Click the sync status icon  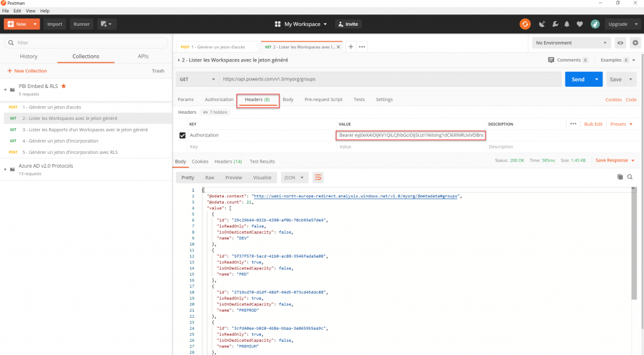coord(525,25)
